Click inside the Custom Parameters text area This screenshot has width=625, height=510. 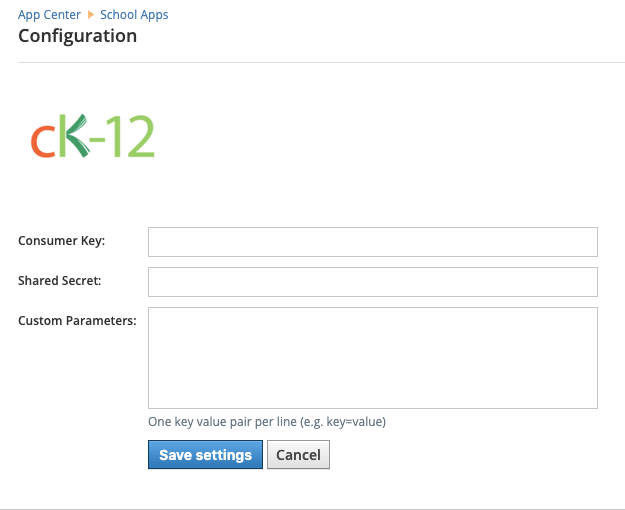pos(372,357)
